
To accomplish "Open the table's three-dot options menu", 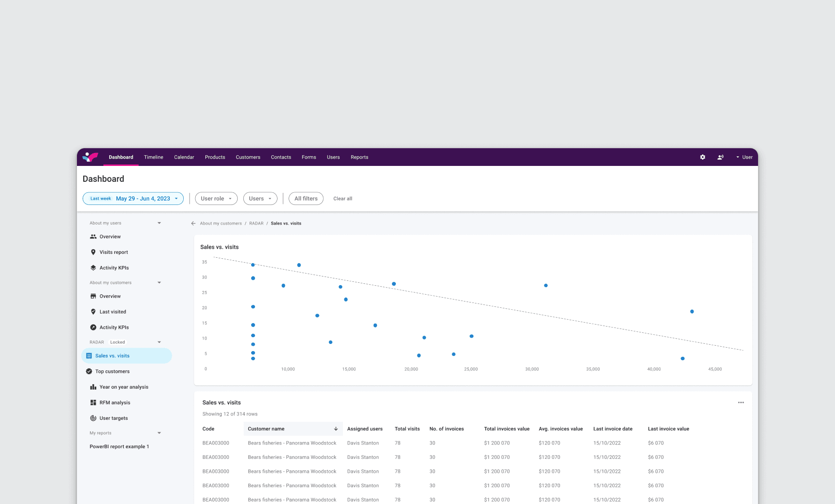I will (741, 403).
